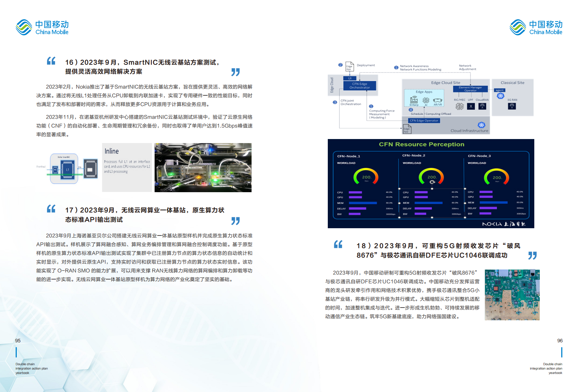This screenshot has width=578, height=392.
Task: Click the Enterp factory icon in Edge Apps
Action: 414,100
